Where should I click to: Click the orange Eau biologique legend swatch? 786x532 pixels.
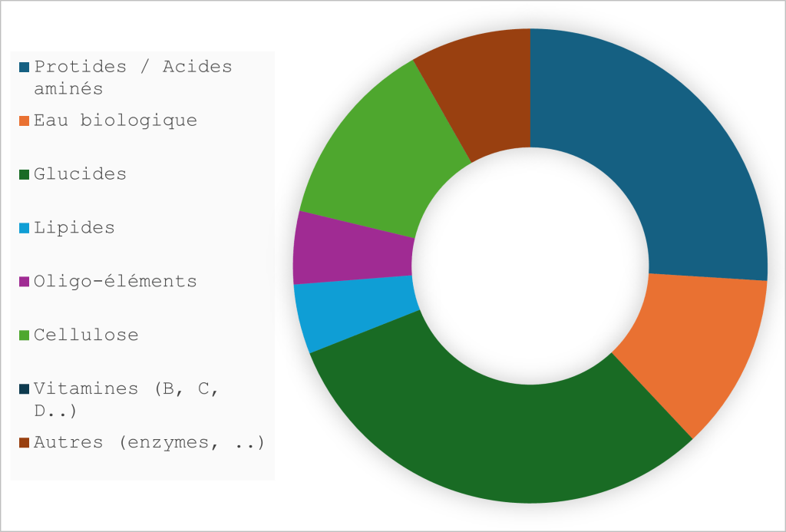click(25, 121)
